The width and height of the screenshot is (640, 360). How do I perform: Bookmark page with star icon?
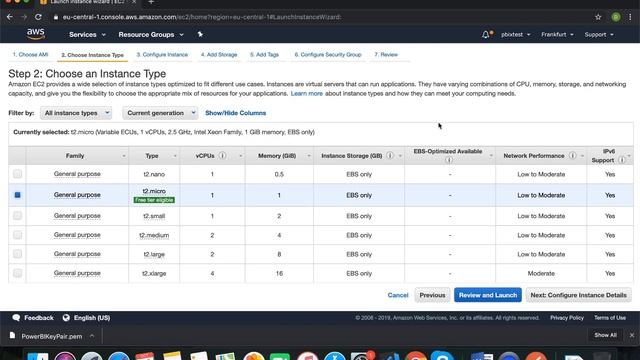[x=598, y=17]
